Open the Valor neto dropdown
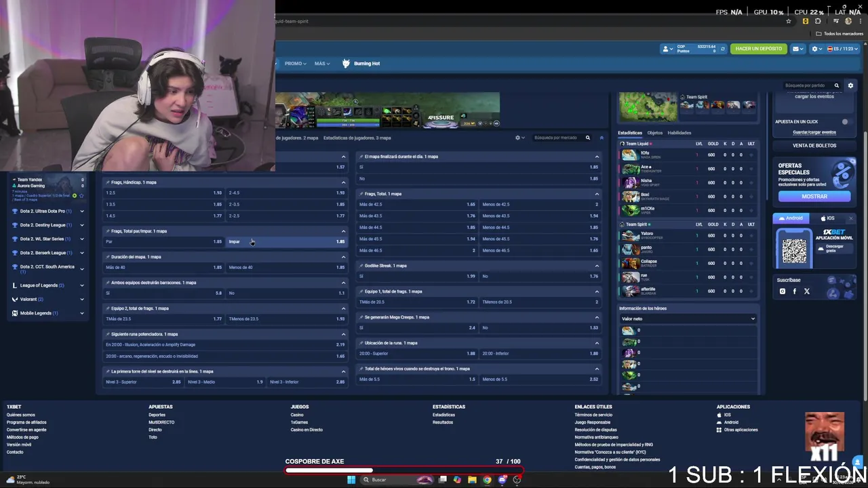 [688, 319]
